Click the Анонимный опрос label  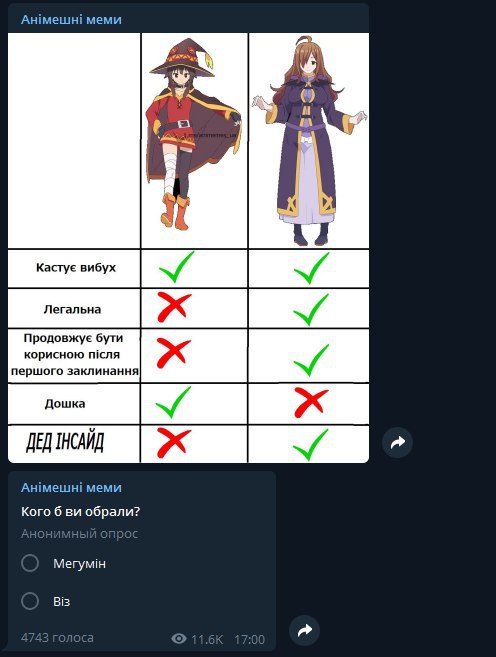point(80,534)
